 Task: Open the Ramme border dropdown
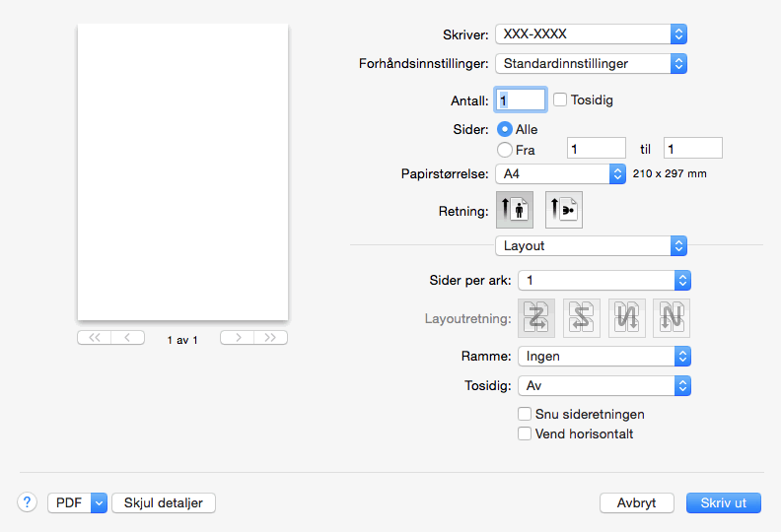click(604, 356)
